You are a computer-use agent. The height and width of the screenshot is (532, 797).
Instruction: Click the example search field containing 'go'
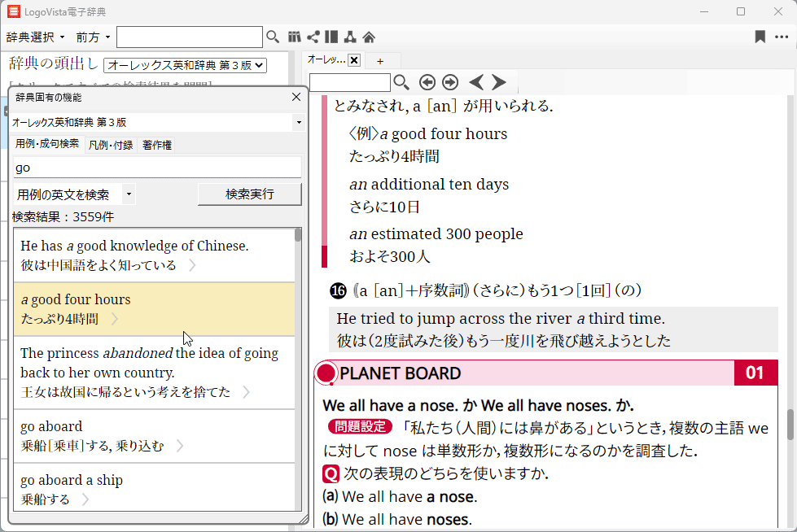(x=157, y=168)
